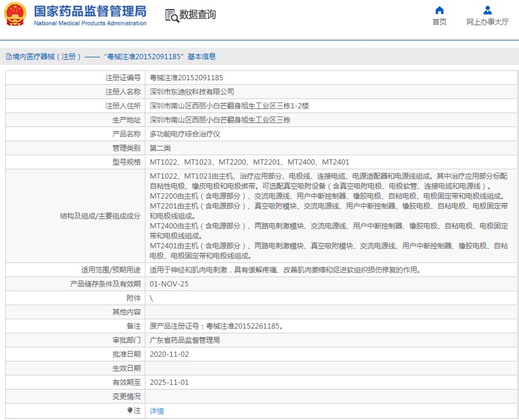Select registrant name 深圳市东迪欣科技有限公司
Viewport: 519px width, 420px height.
[192, 92]
